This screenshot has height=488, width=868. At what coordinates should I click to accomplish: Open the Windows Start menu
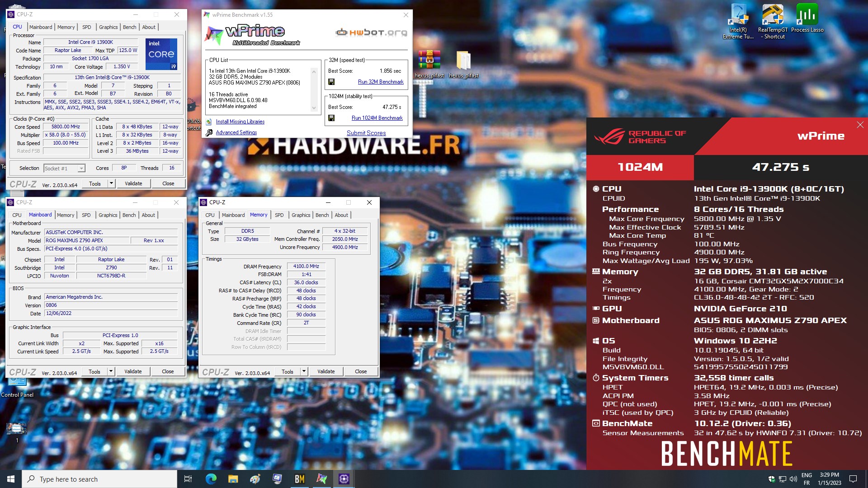(11, 479)
